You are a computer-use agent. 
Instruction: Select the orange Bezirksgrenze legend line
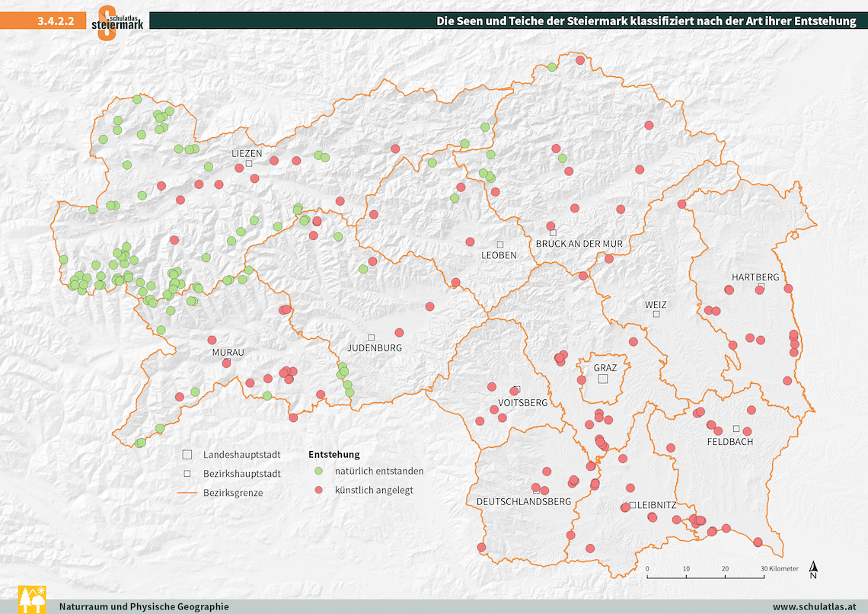pyautogui.click(x=187, y=493)
